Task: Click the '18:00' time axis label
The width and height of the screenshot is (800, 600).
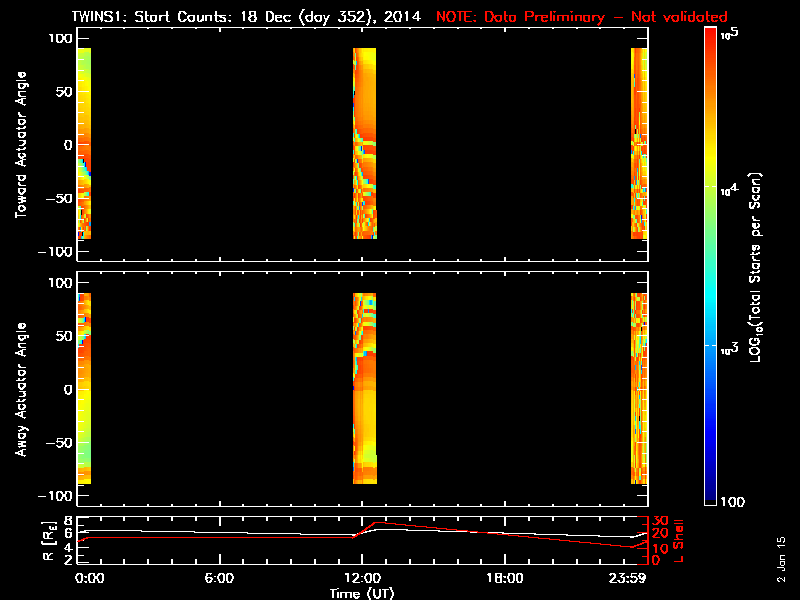Action: [x=505, y=578]
